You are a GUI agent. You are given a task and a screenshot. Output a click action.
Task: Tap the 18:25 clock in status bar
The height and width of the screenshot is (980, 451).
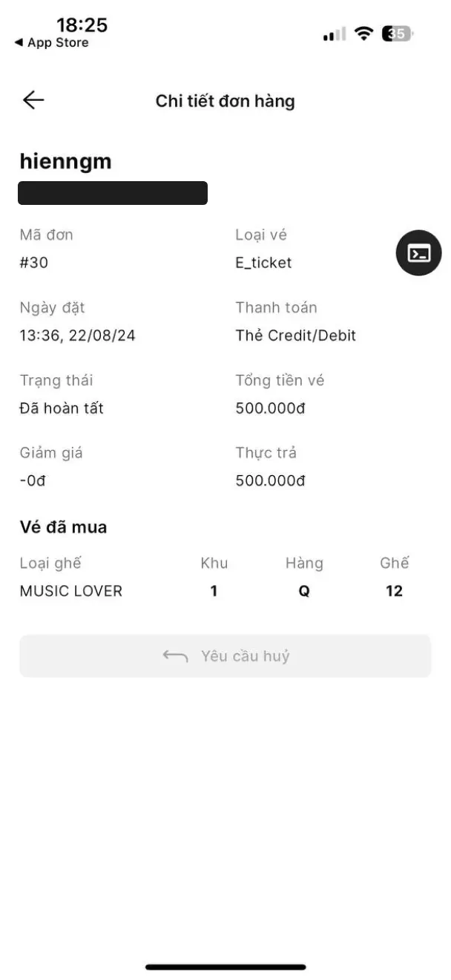(x=82, y=24)
